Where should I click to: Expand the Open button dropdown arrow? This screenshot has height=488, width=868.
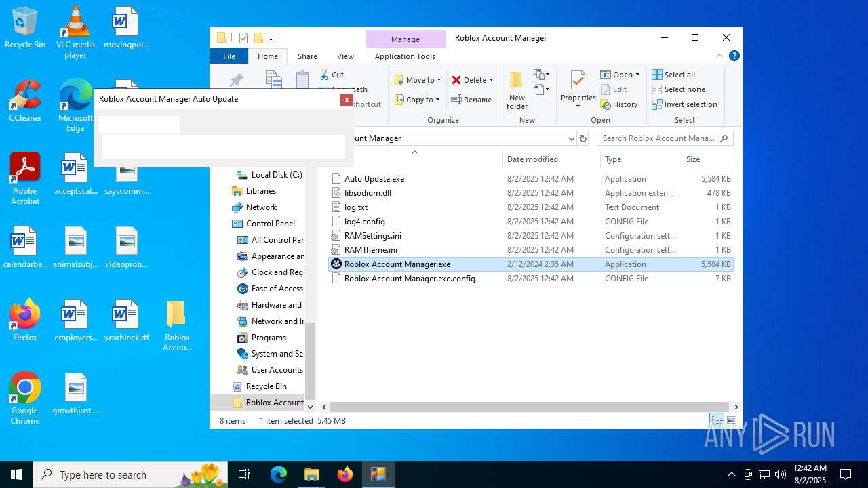(x=637, y=75)
